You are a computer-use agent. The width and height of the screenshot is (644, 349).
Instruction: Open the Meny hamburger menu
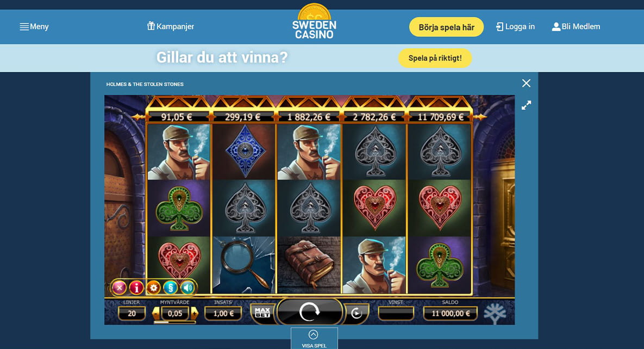click(x=34, y=27)
